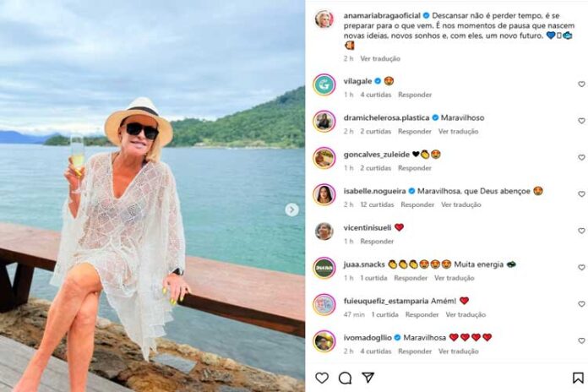Open anamariabragaoficial profile picture

click(x=324, y=19)
